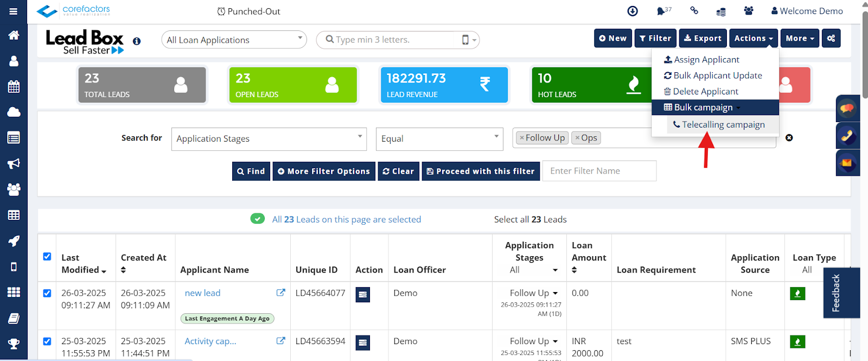
Task: Open the list view sidebar icon
Action: (x=14, y=138)
